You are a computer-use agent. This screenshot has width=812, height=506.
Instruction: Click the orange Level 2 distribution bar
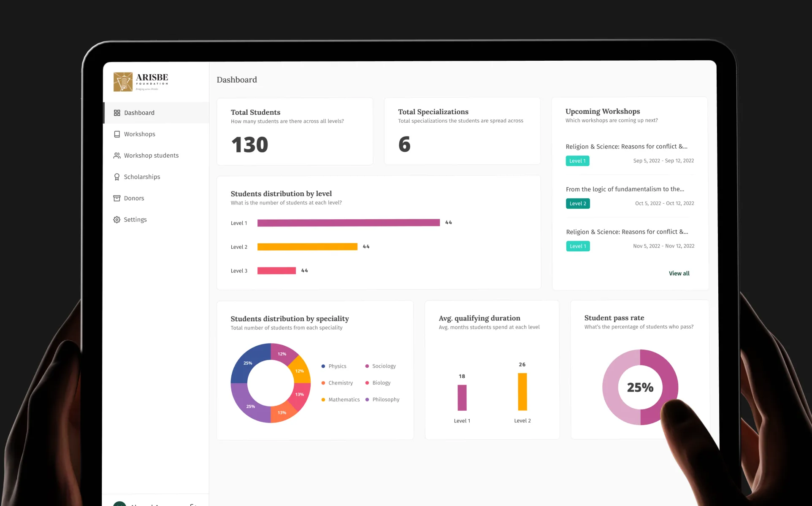(307, 247)
